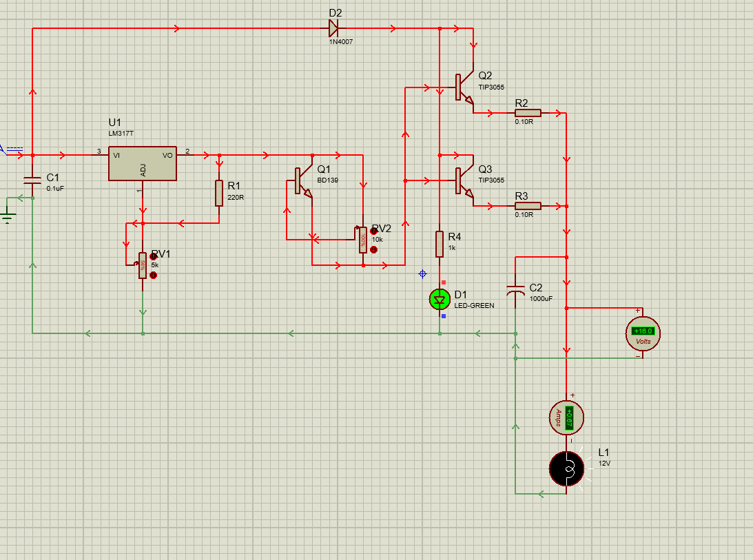Click the 1k value label of R4
Image resolution: width=753 pixels, height=560 pixels.
click(452, 248)
